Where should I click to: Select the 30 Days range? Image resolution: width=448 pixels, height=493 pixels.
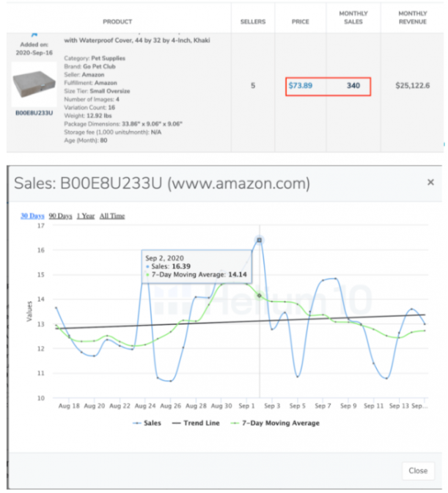click(x=32, y=216)
